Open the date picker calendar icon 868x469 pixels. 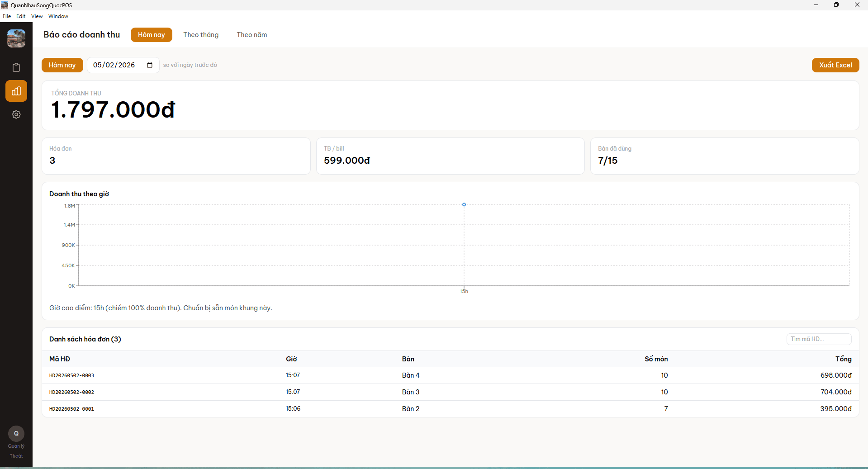click(150, 65)
